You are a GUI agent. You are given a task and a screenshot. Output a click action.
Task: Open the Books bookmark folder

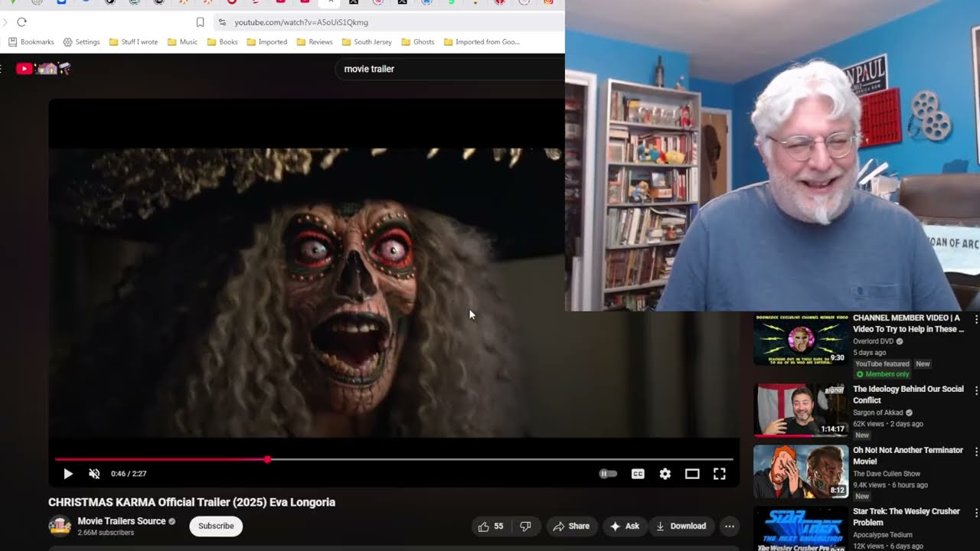(x=223, y=42)
